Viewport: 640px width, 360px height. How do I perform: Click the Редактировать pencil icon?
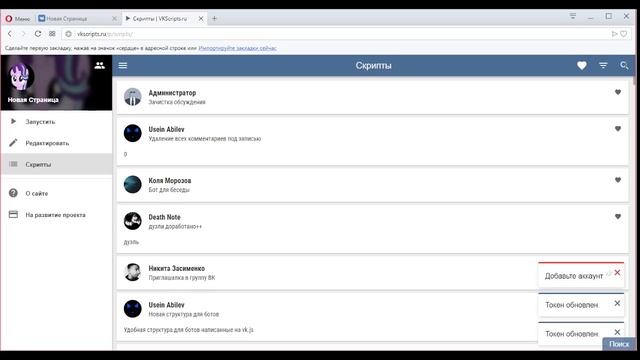pyautogui.click(x=13, y=142)
